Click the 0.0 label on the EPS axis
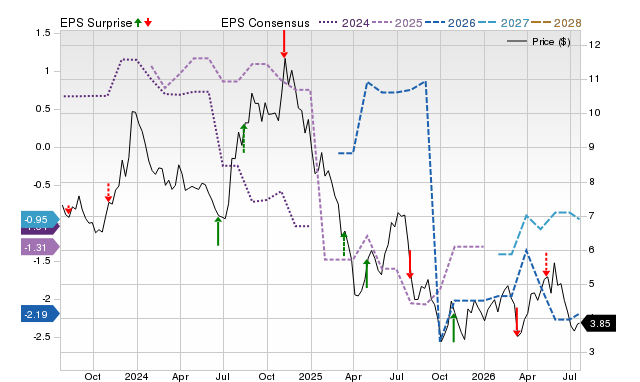 tap(42, 147)
